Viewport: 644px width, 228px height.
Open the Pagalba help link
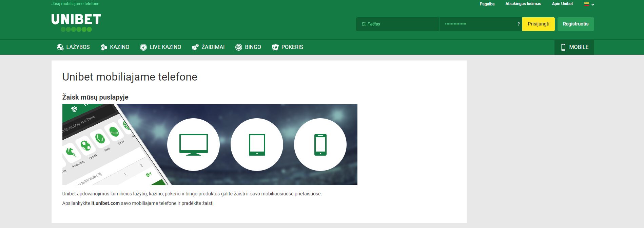point(487,4)
